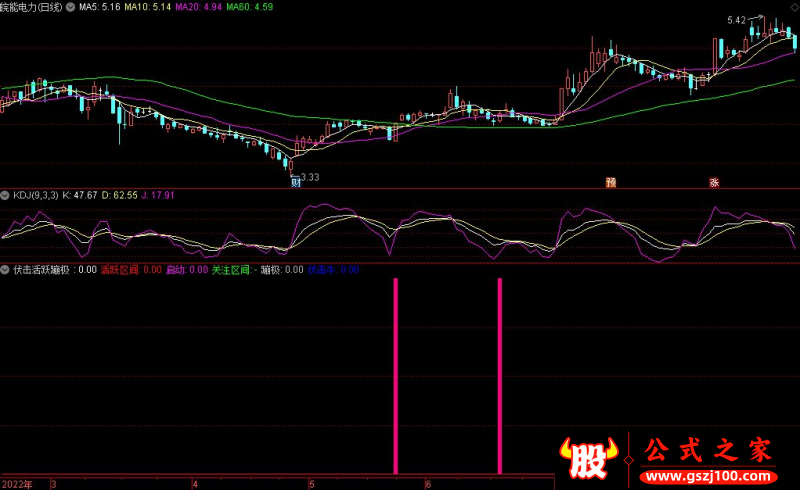Open the dropdown arrow beside 伏击活跃巅极
This screenshot has height=490, width=800.
tap(5, 270)
